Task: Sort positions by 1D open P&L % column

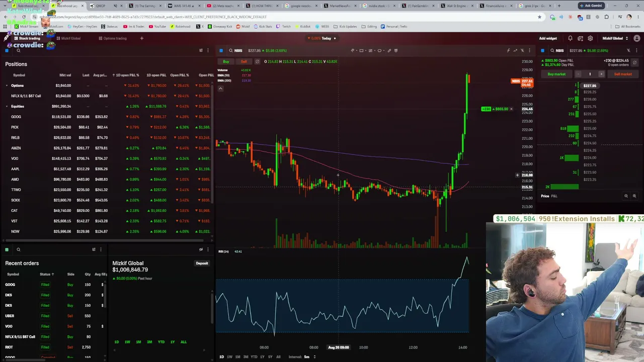Action: [126, 75]
